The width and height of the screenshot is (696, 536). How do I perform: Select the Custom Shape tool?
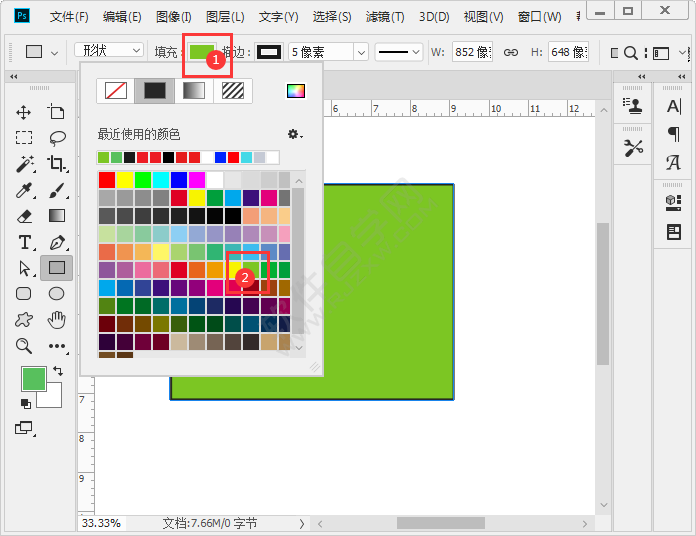pyautogui.click(x=24, y=319)
